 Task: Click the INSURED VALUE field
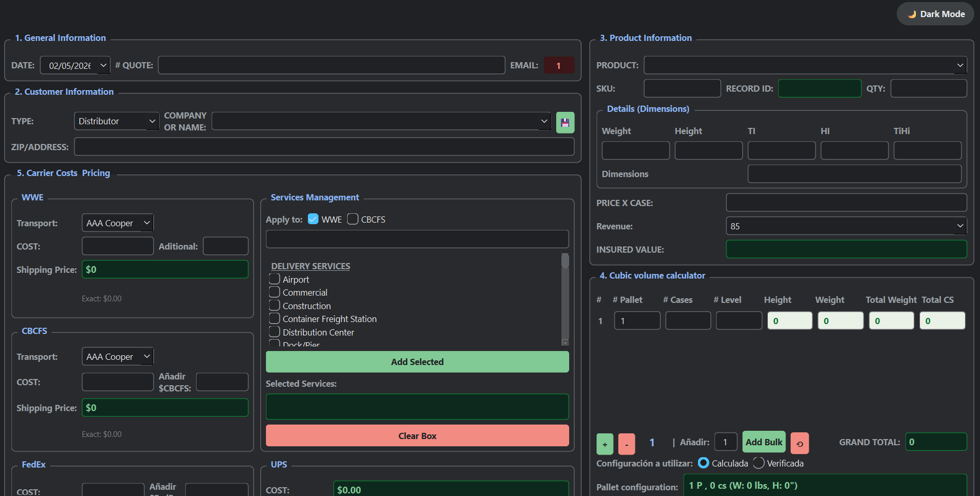click(x=847, y=249)
